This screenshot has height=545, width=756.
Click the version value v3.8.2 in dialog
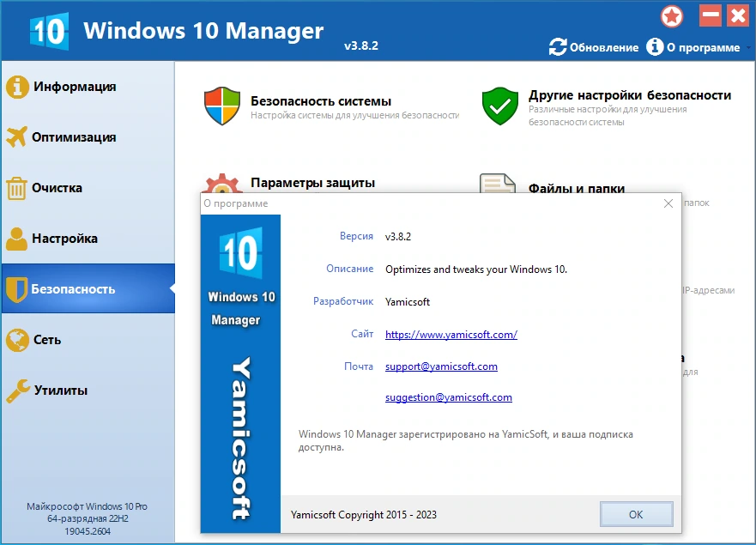[x=398, y=237]
